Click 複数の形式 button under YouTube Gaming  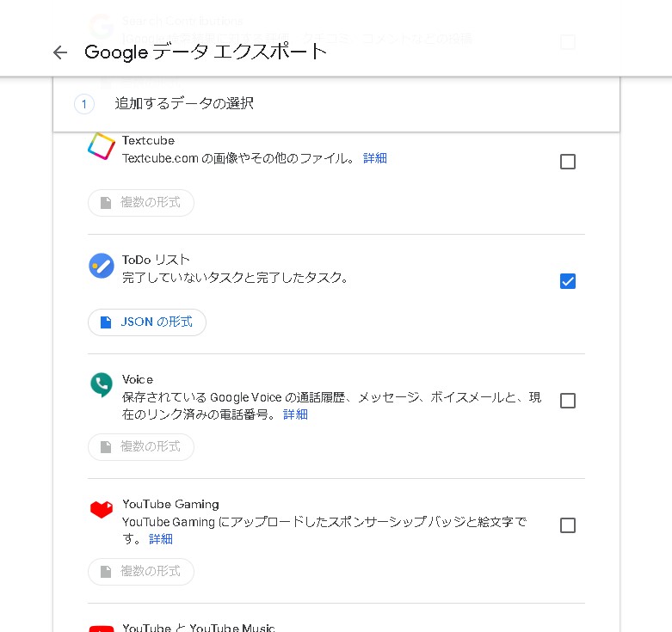pyautogui.click(x=141, y=572)
